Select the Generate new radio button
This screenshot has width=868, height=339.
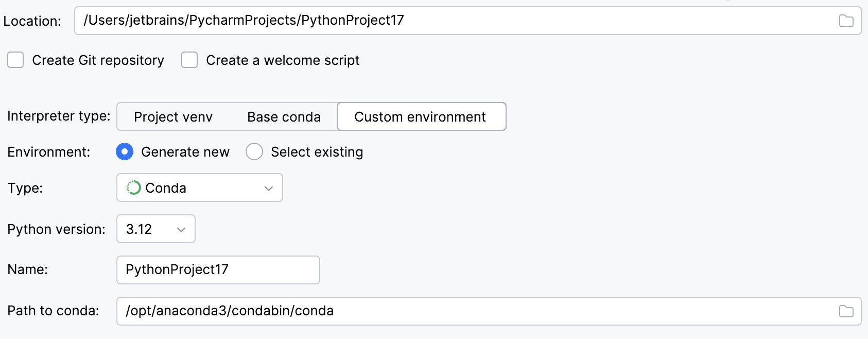click(125, 151)
